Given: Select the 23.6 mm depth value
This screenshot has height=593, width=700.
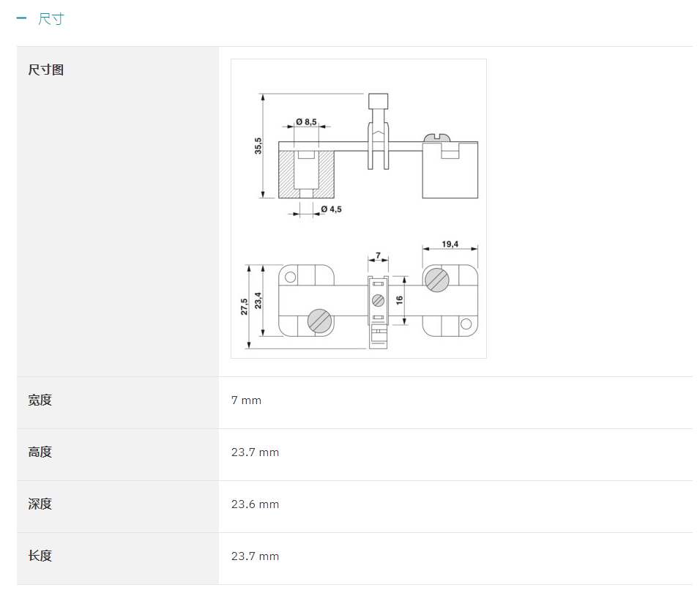Looking at the screenshot, I should 255,504.
